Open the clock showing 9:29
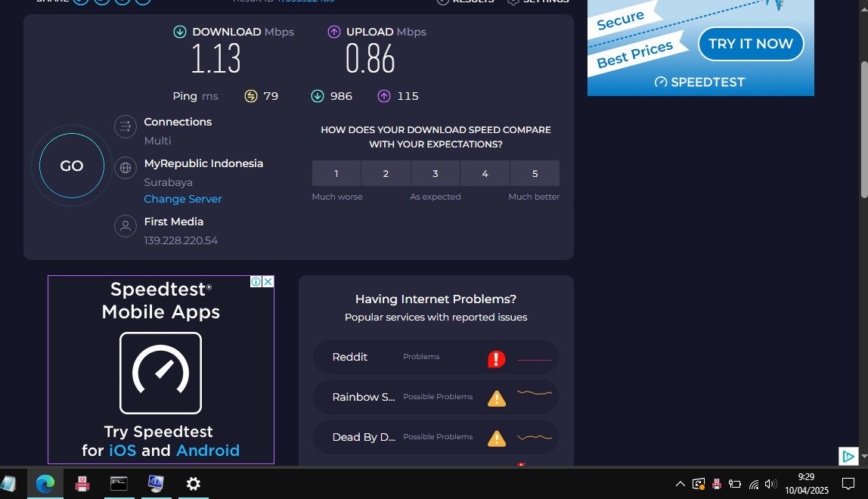This screenshot has height=499, width=868. [807, 483]
